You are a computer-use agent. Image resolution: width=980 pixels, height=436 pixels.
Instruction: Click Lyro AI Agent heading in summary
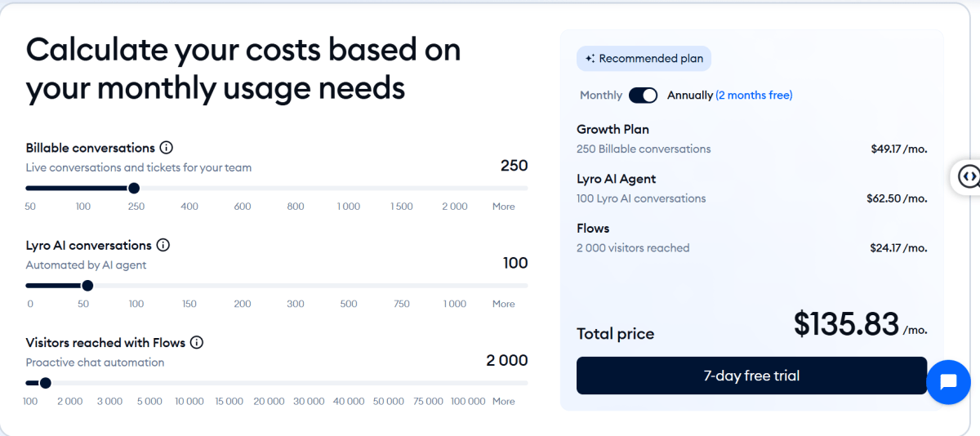click(616, 179)
